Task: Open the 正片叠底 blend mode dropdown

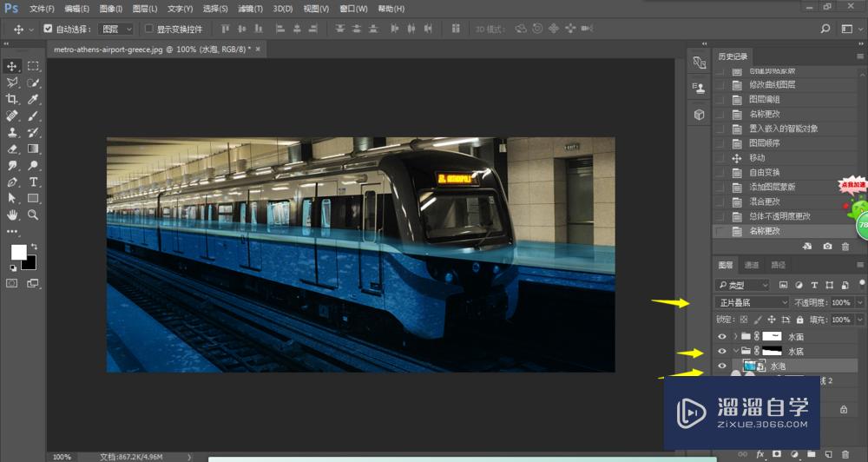Action: tap(750, 302)
